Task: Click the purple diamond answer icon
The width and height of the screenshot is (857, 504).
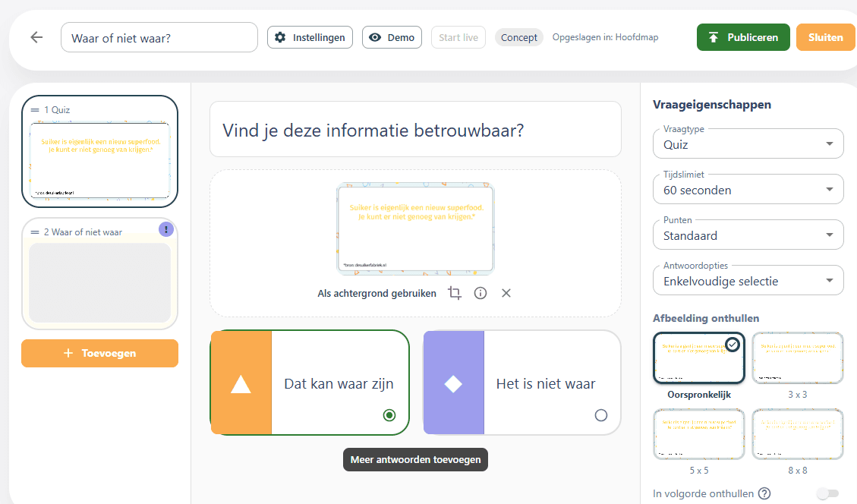Action: pyautogui.click(x=454, y=384)
